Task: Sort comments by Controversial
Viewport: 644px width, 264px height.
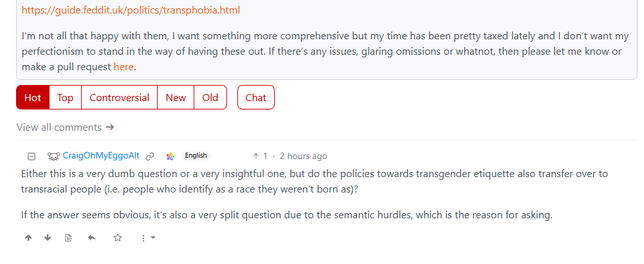Action: pyautogui.click(x=119, y=97)
